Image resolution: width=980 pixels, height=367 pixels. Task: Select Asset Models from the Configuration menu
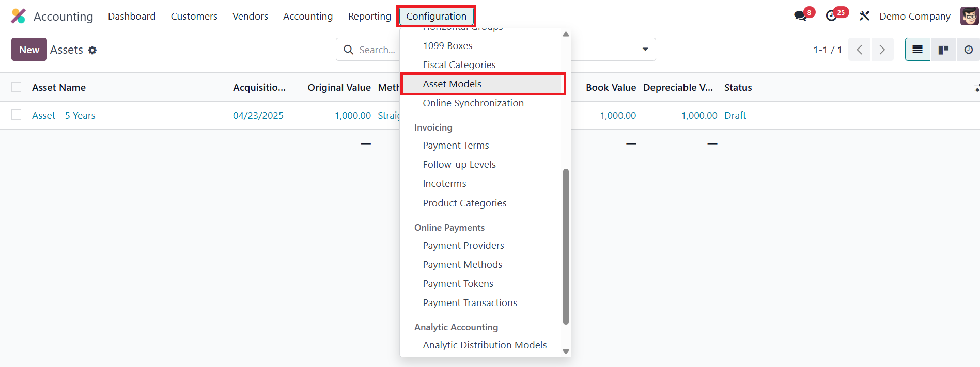(452, 84)
